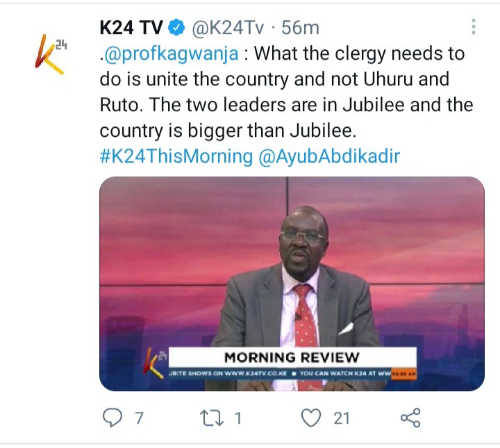Like the tweet with heart icon
Screen dimensions: 500x448
[311, 417]
